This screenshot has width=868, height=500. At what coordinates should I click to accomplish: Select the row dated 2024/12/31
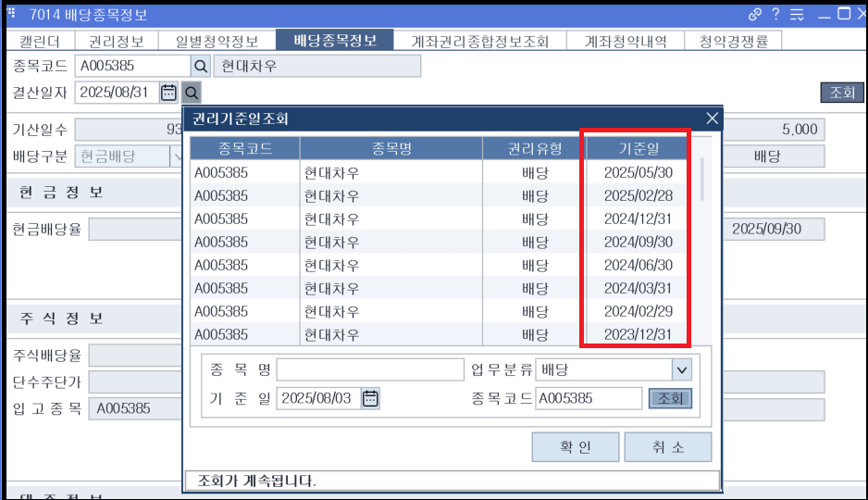point(440,219)
